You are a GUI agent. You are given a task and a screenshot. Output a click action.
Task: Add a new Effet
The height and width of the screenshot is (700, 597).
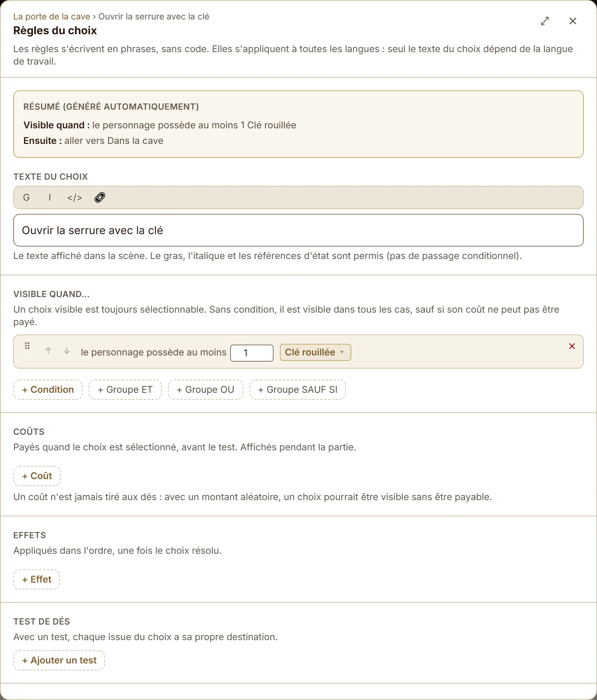click(37, 579)
